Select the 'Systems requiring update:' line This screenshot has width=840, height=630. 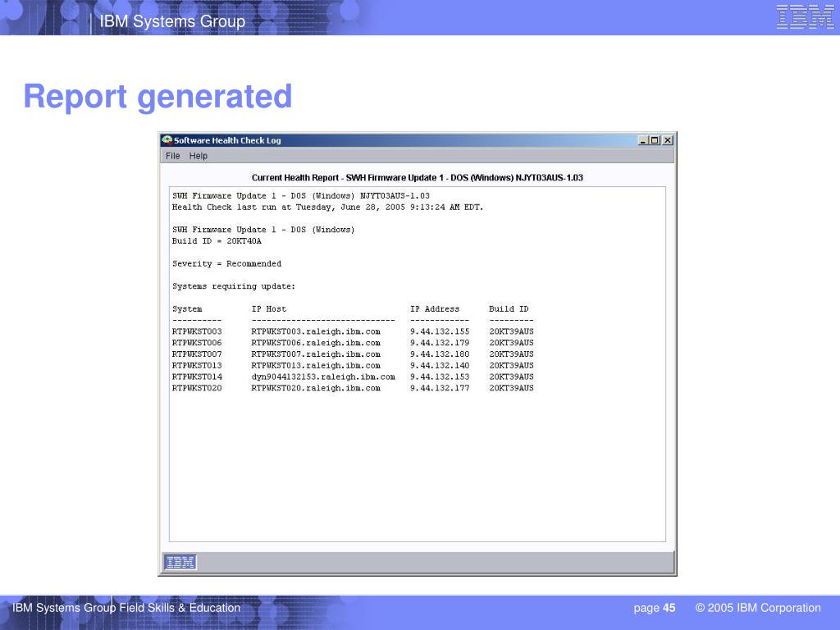[x=234, y=286]
